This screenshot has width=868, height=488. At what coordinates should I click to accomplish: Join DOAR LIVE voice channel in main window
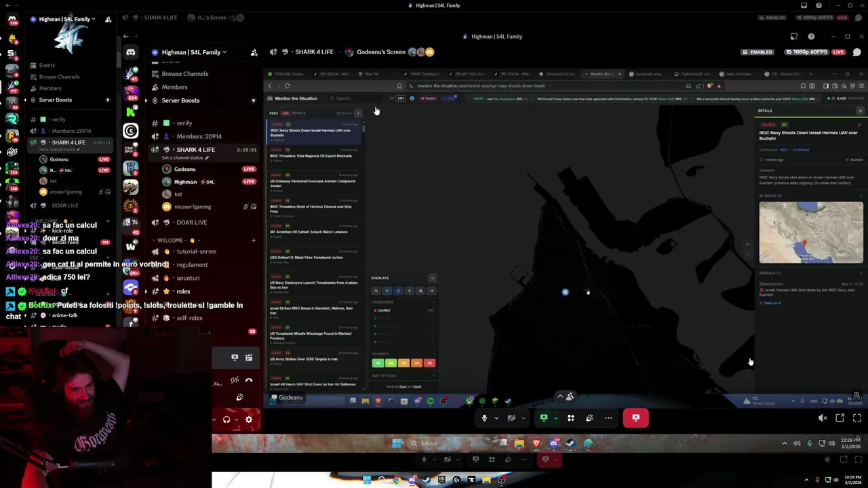tap(192, 222)
